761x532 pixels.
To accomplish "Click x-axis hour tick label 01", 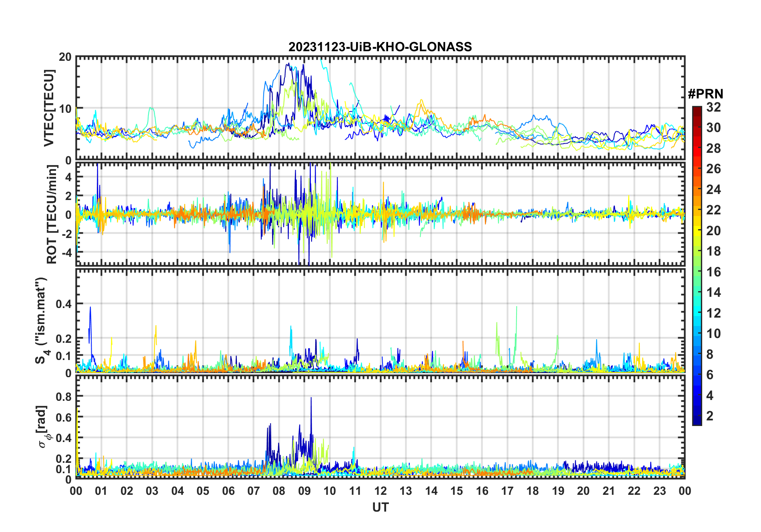I will pos(101,491).
